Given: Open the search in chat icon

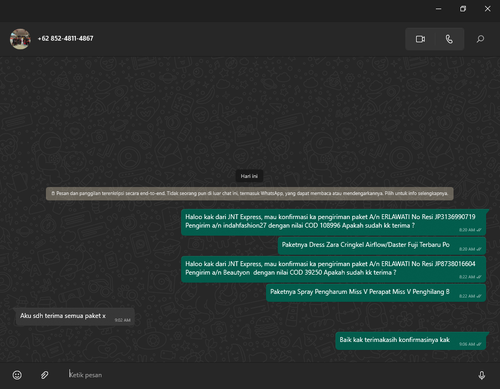Looking at the screenshot, I should pos(480,39).
